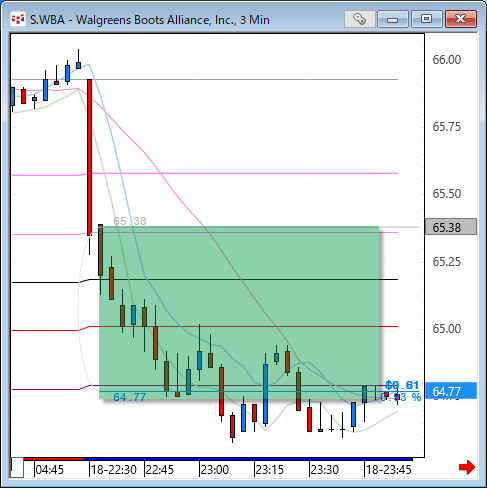Screen dimensions: 487x488
Task: Maximize the S.WBA chart window
Action: tap(426, 19)
